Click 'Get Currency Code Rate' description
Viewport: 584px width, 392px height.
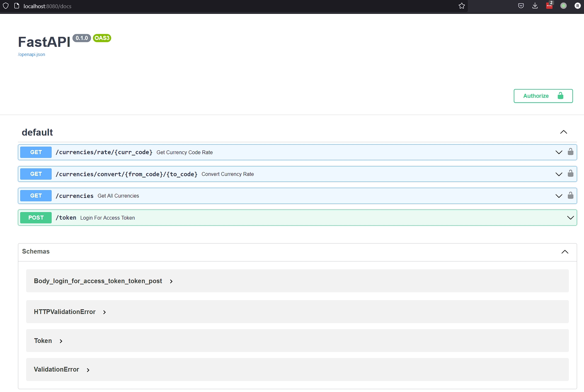click(185, 152)
